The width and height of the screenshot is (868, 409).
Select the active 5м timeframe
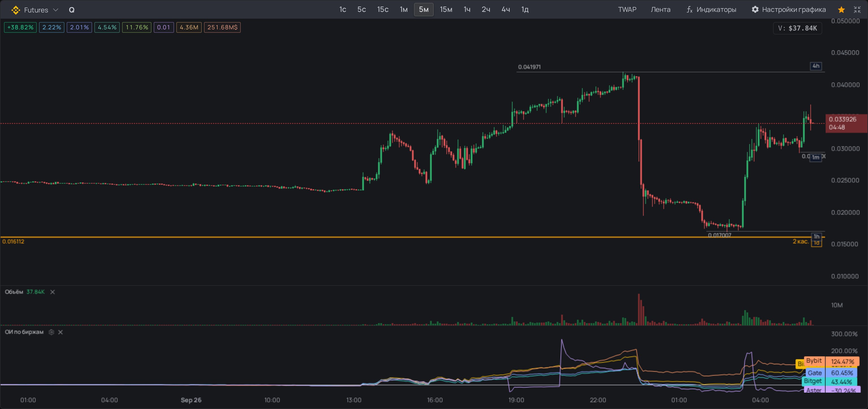pyautogui.click(x=424, y=9)
